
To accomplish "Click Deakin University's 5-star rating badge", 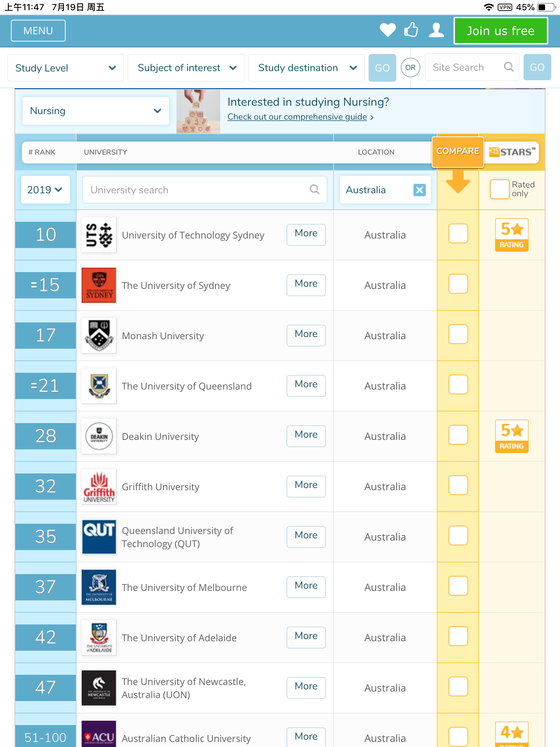I will point(512,436).
